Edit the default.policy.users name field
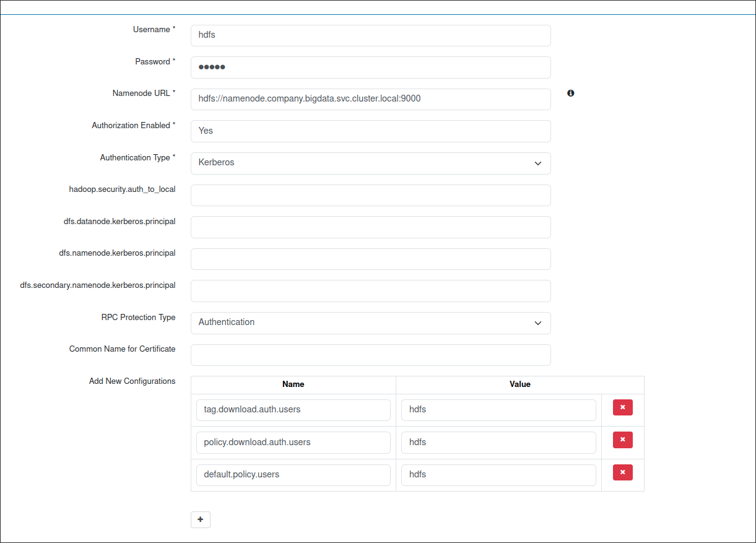This screenshot has width=756, height=543. tap(293, 475)
